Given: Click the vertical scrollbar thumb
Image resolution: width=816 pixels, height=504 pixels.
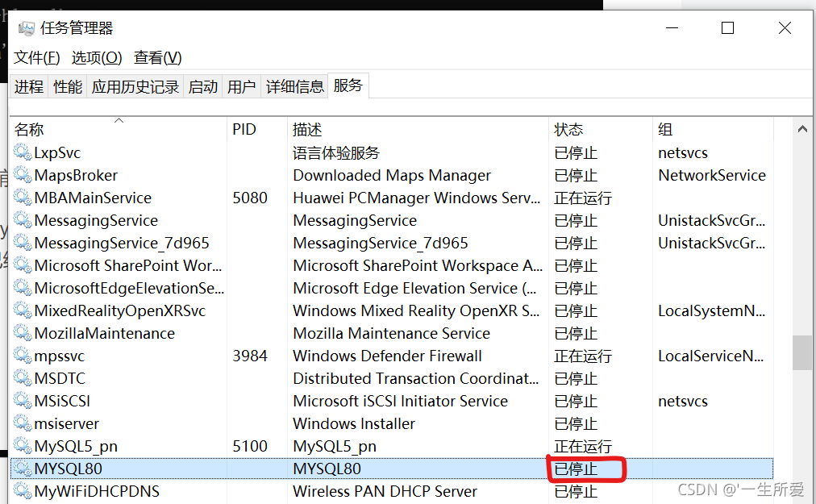Looking at the screenshot, I should point(802,352).
